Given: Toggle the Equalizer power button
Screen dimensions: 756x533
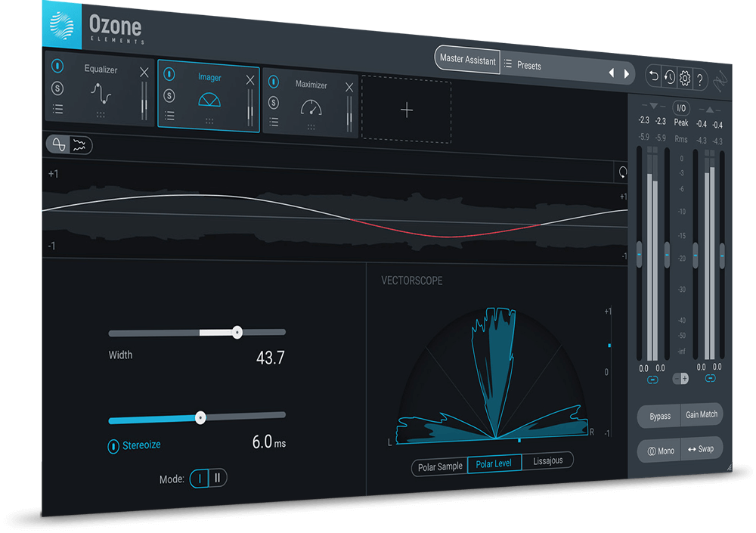Looking at the screenshot, I should pos(58,67).
